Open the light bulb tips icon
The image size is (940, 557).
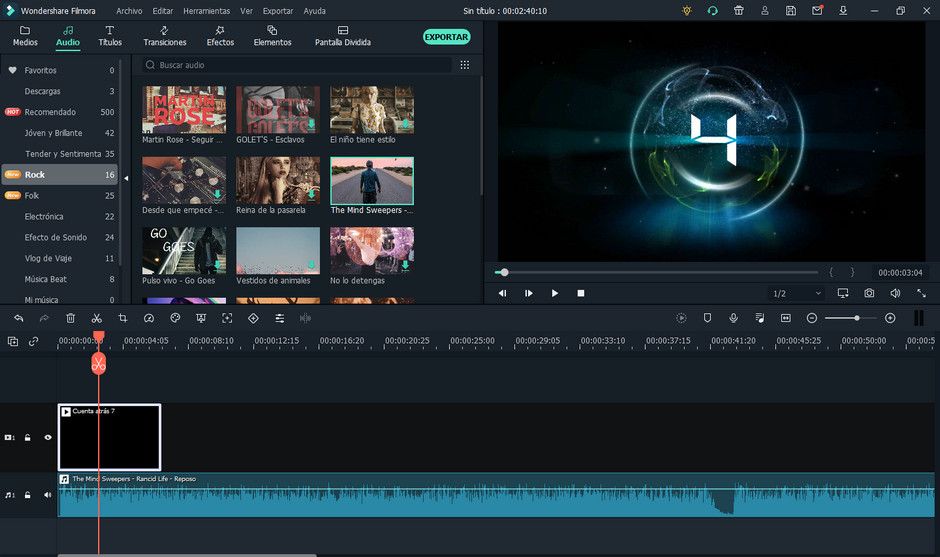tap(687, 11)
